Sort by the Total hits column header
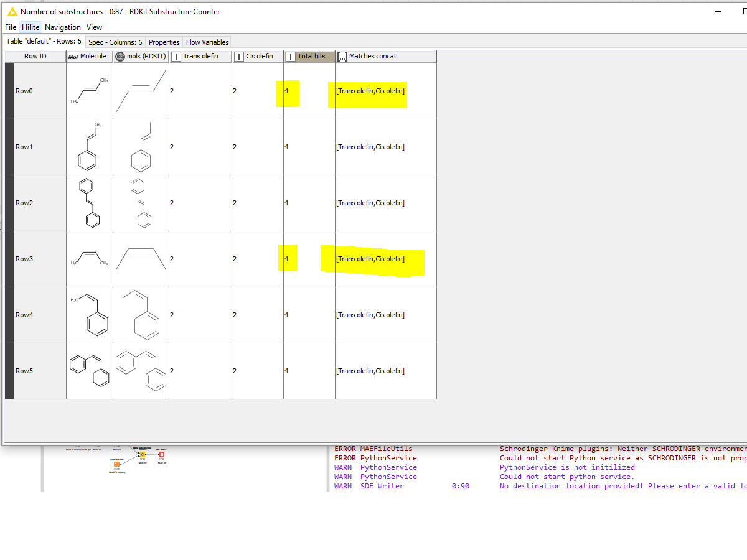 coord(311,57)
